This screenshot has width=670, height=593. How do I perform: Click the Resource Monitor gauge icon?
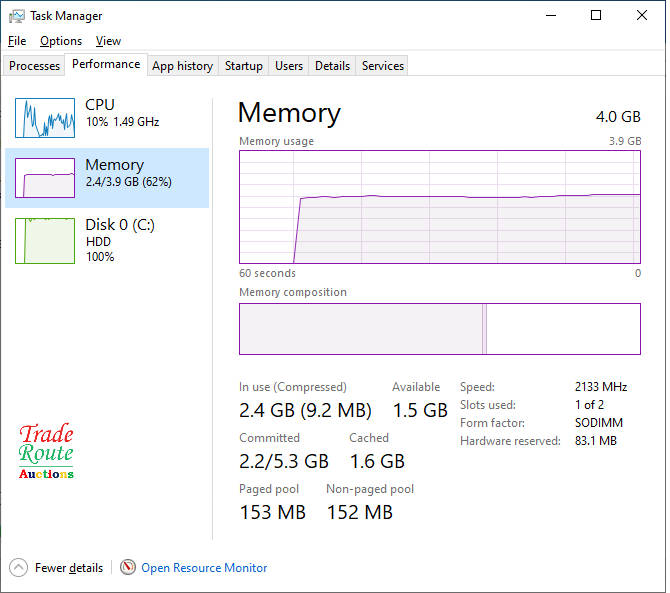[128, 567]
